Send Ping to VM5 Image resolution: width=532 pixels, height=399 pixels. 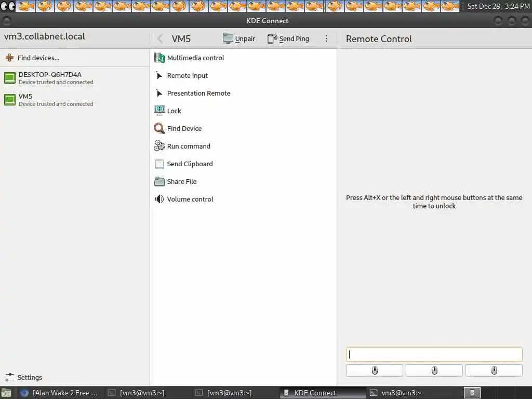point(288,38)
